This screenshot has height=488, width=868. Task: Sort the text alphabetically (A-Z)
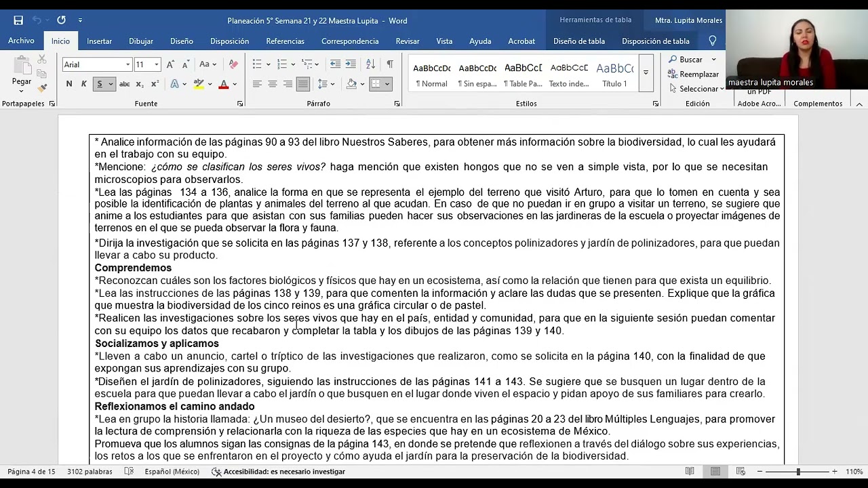click(370, 64)
